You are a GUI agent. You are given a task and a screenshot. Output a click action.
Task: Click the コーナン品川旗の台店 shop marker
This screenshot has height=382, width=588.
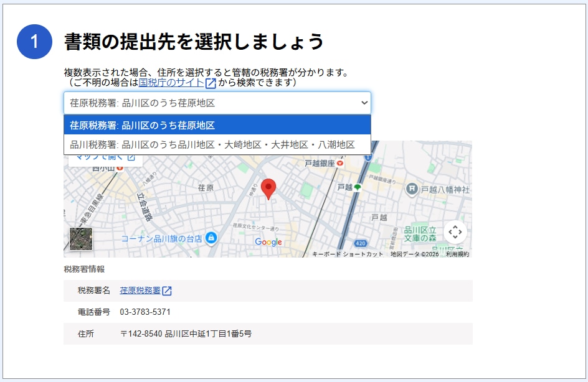(212, 238)
